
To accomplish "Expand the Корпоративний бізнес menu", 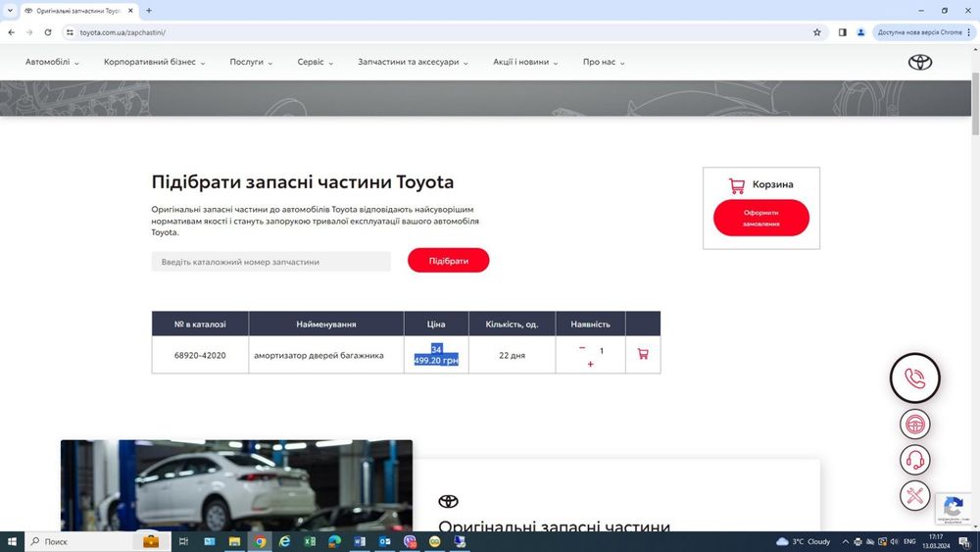I will 155,62.
